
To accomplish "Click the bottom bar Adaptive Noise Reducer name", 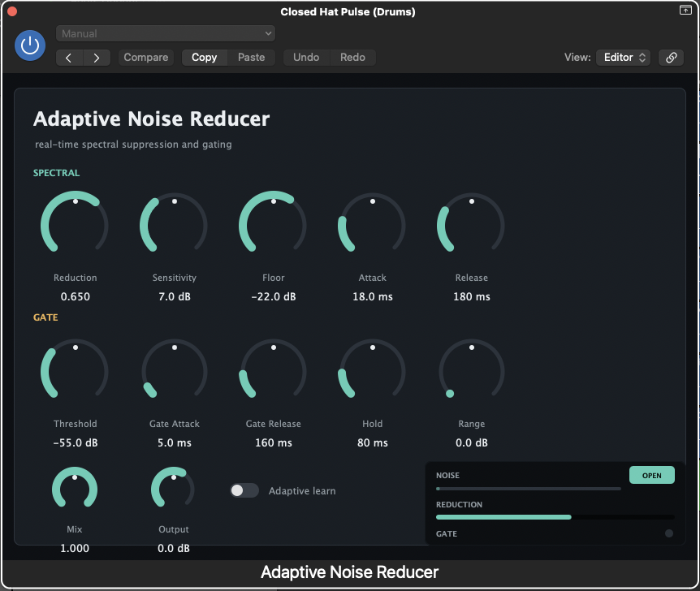I will 349,572.
